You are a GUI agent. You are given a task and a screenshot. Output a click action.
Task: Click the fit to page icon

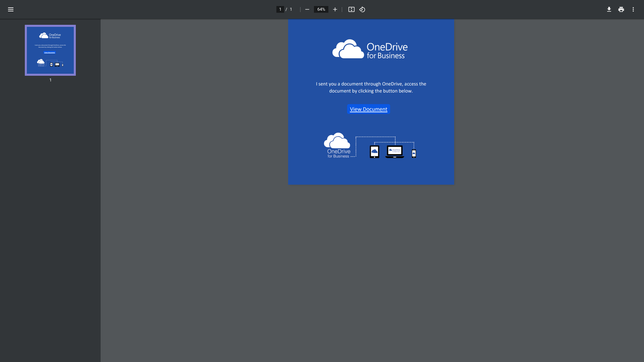pyautogui.click(x=351, y=9)
